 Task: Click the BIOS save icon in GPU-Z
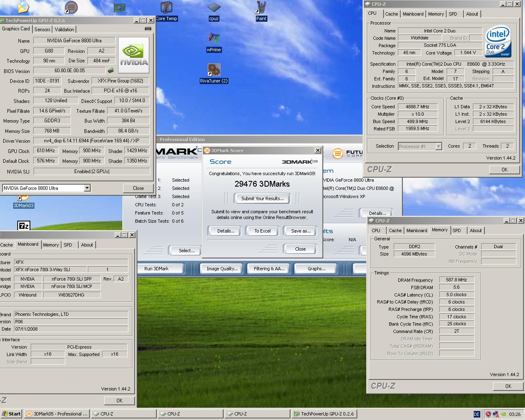110,71
